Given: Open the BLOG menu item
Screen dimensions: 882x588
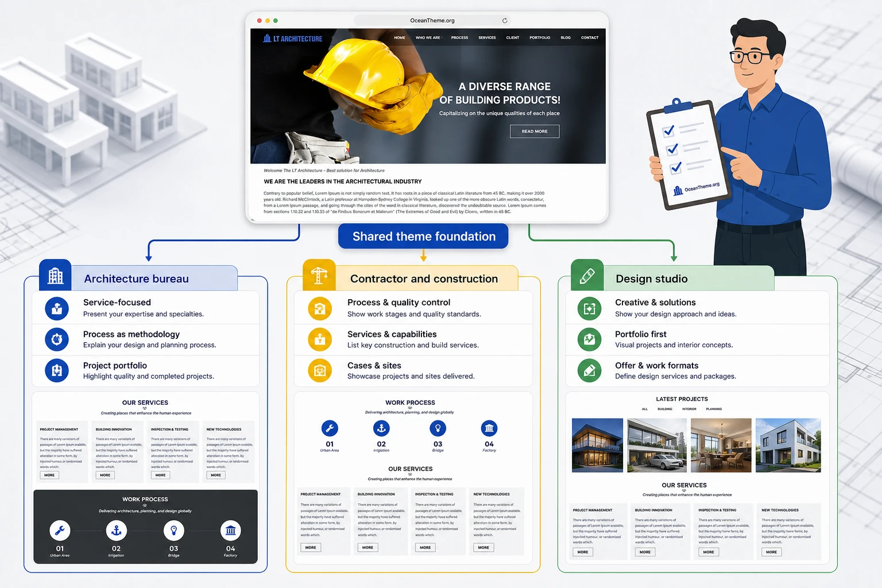Looking at the screenshot, I should 566,38.
